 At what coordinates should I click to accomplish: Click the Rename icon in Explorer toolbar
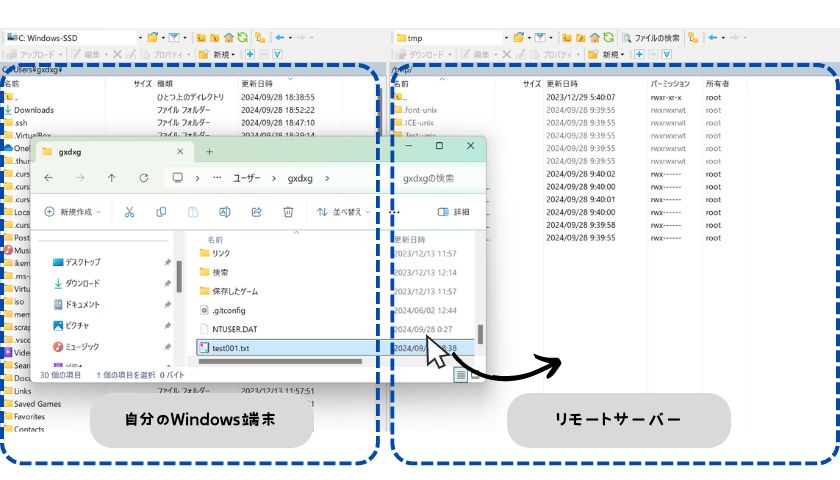click(x=225, y=212)
